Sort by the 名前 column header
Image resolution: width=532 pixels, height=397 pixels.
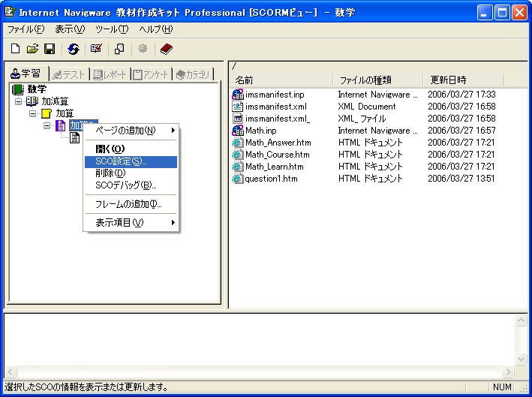click(281, 80)
